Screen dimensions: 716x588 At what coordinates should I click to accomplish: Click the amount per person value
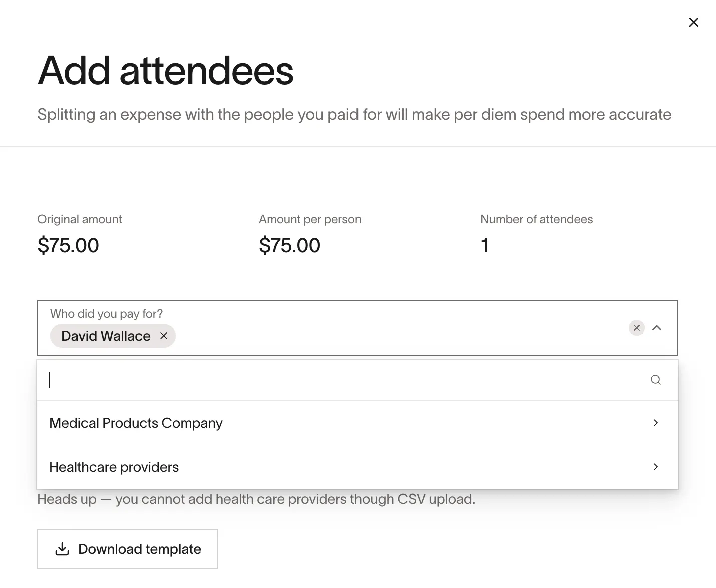289,245
